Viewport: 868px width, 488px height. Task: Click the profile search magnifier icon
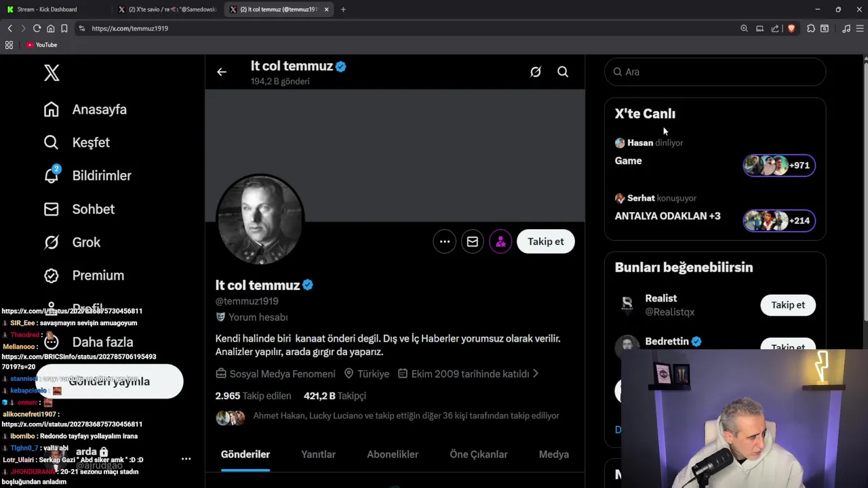coord(563,72)
